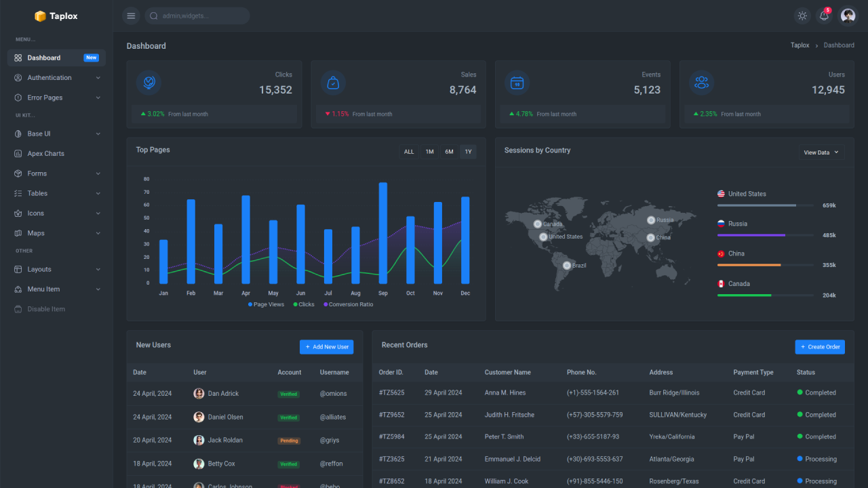The image size is (868, 488).
Task: Open the Maps section icon
Action: (18, 232)
